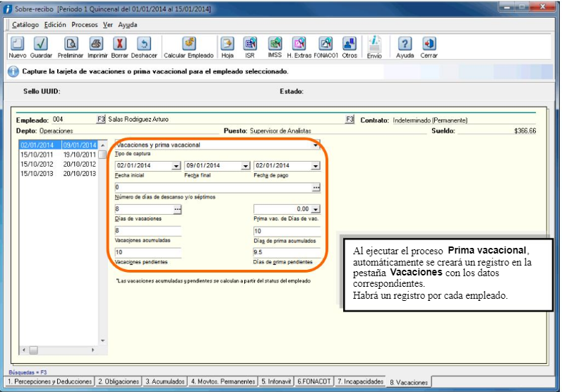562x392 pixels.
Task: Open the Fecha inicial date dropdown
Action: pyautogui.click(x=176, y=166)
